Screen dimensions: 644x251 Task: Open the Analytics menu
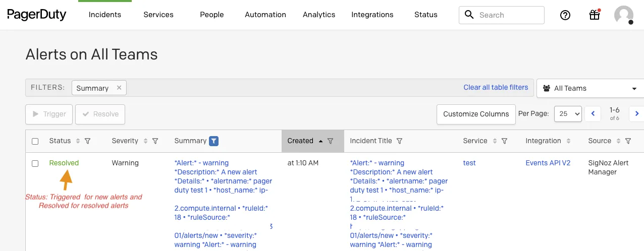point(319,15)
